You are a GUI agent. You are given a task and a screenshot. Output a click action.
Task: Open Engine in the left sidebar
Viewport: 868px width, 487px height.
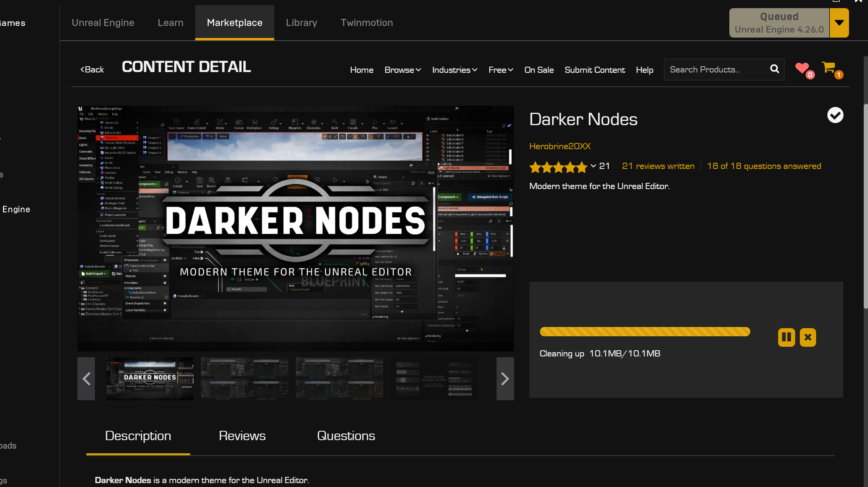[x=16, y=209]
